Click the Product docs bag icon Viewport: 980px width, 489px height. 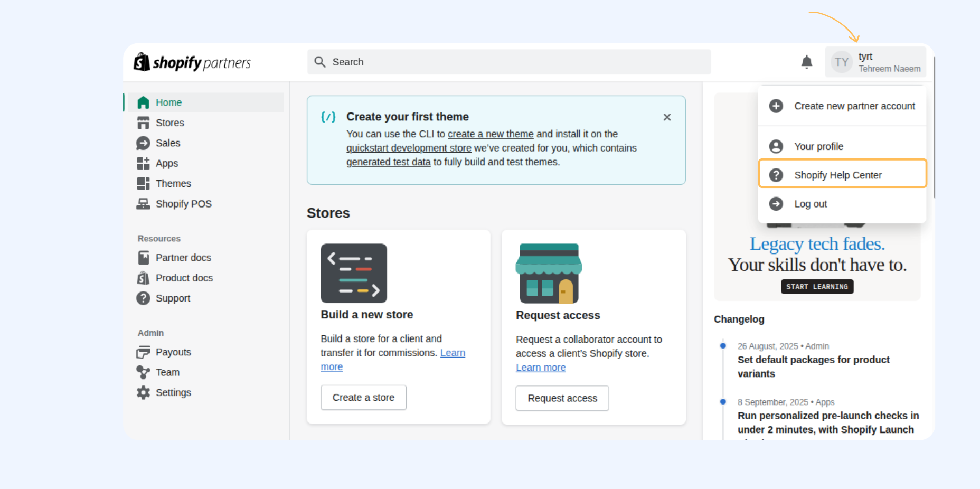tap(143, 278)
